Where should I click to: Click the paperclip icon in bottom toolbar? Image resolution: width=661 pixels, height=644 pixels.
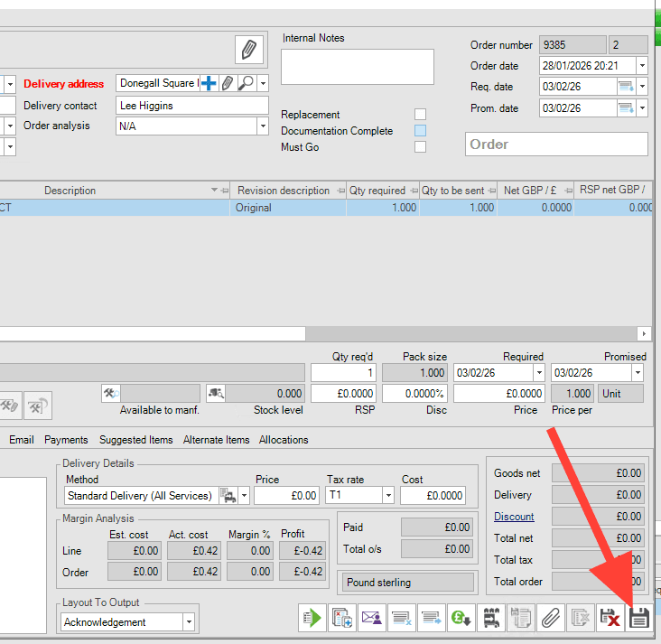551,619
